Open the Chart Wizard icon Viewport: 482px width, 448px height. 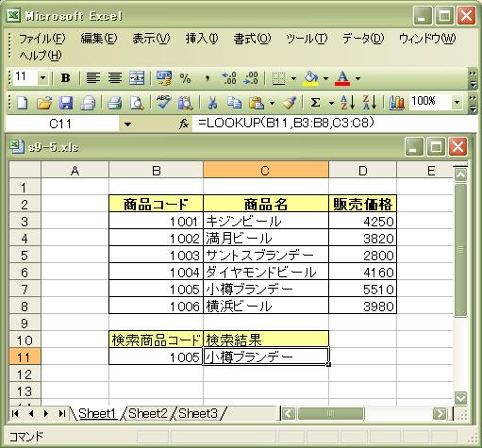[x=397, y=103]
